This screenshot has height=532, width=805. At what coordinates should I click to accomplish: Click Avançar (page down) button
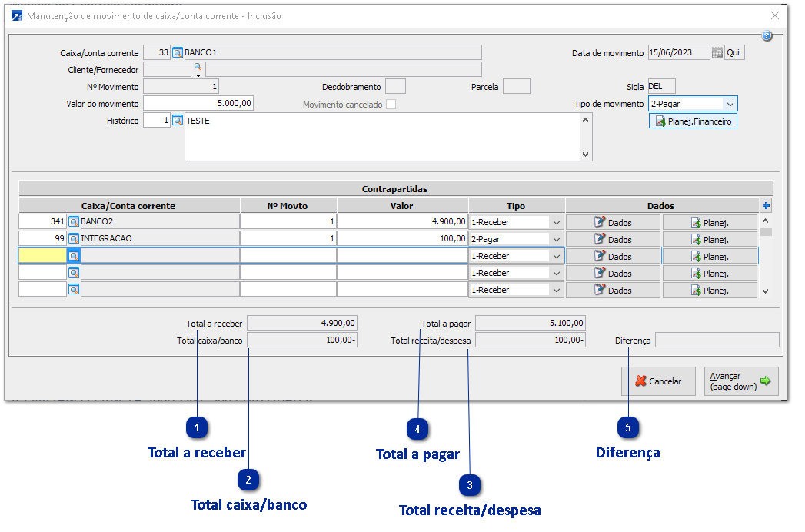(740, 381)
